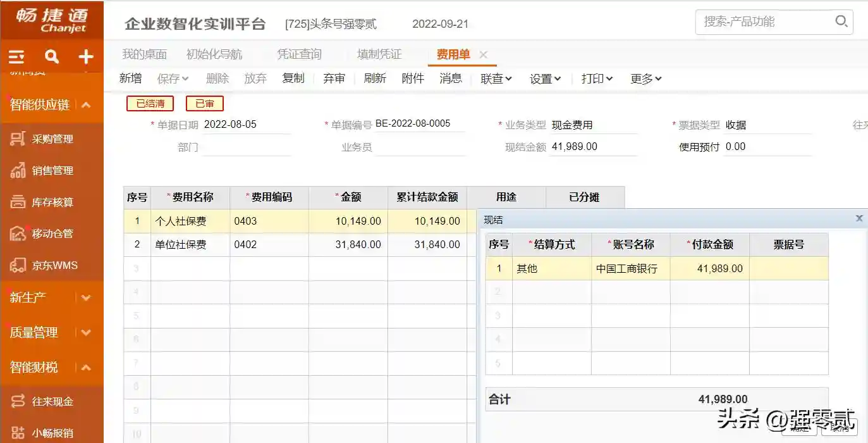Screen dimensions: 868x443
Task: Click the 弃审 toolbar button
Action: (x=334, y=78)
